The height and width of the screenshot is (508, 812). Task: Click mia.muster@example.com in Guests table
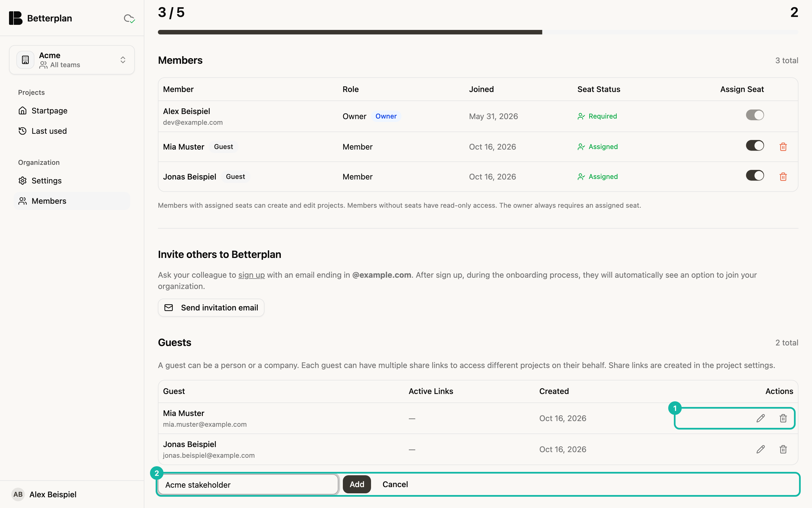point(205,424)
